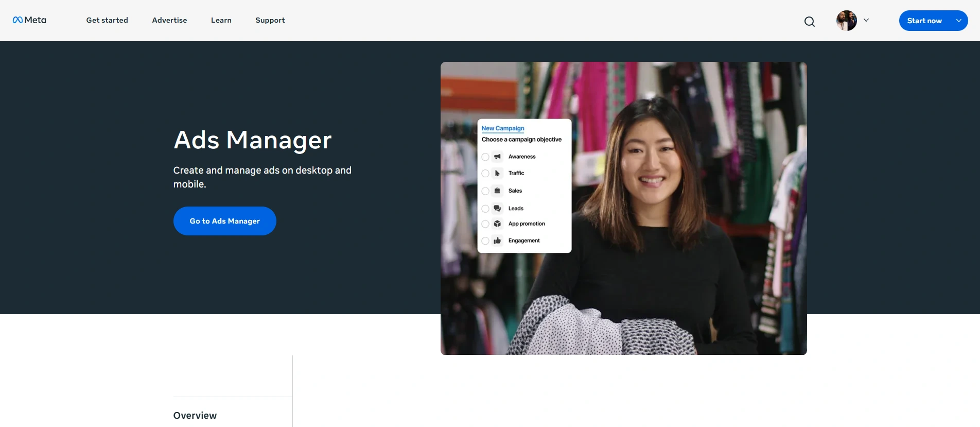Image resolution: width=980 pixels, height=427 pixels.
Task: Expand the Start now dropdown arrow
Action: pos(959,21)
